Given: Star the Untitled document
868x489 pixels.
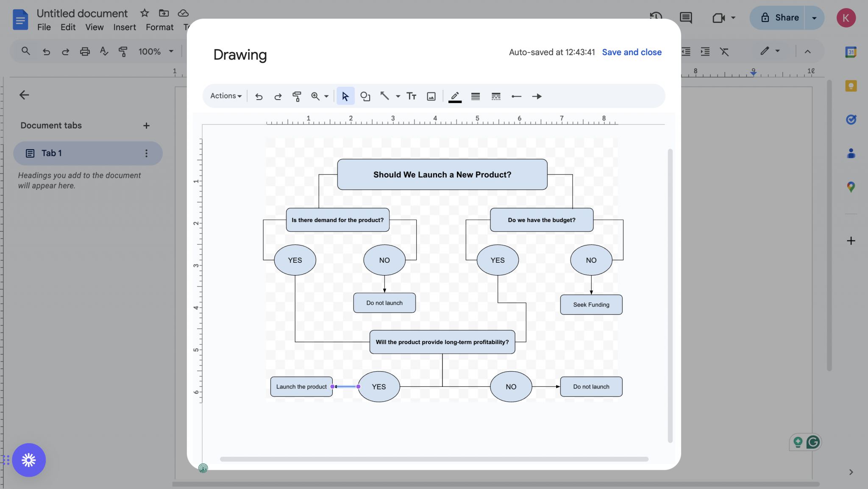Looking at the screenshot, I should (144, 13).
